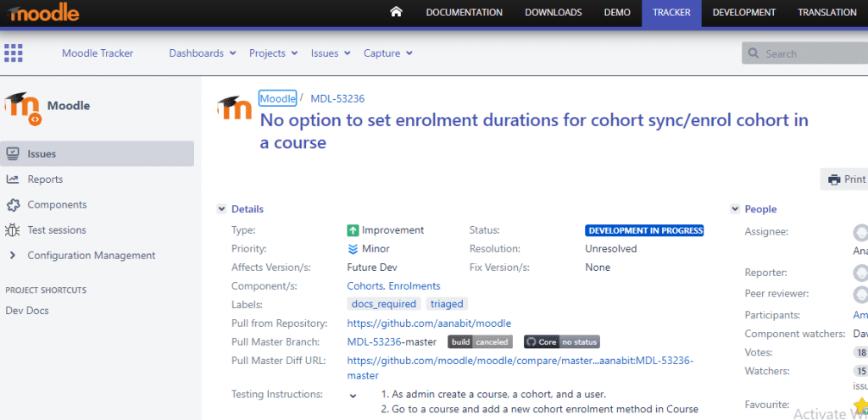Click the printer icon on Print button

(x=834, y=180)
